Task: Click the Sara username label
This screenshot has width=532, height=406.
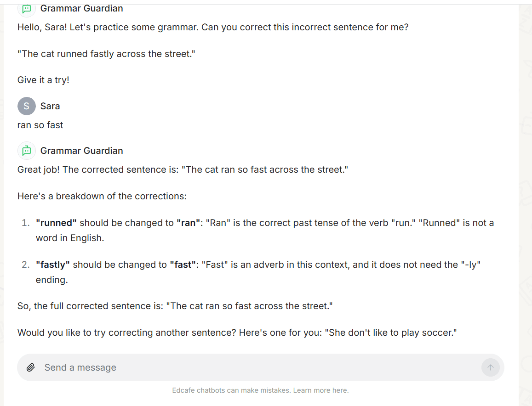Action: click(50, 106)
